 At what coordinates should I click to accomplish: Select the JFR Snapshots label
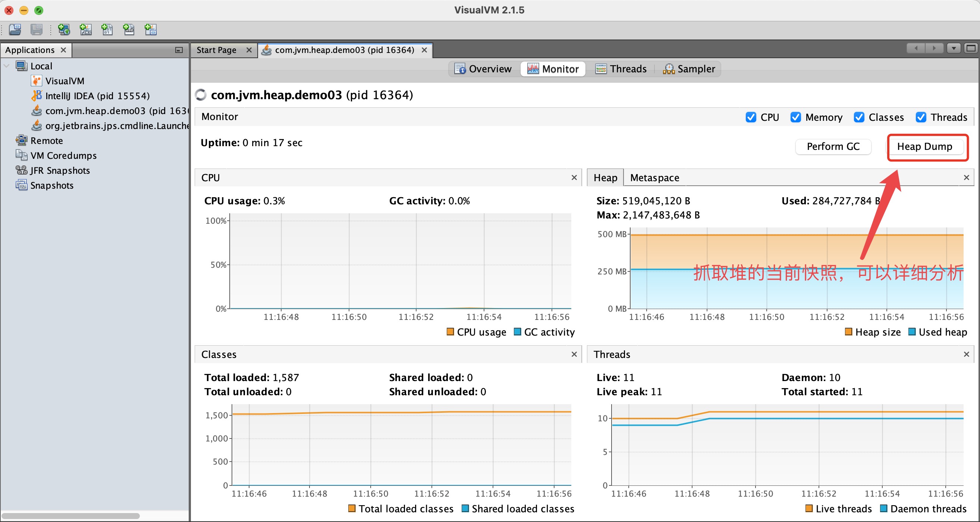point(60,170)
